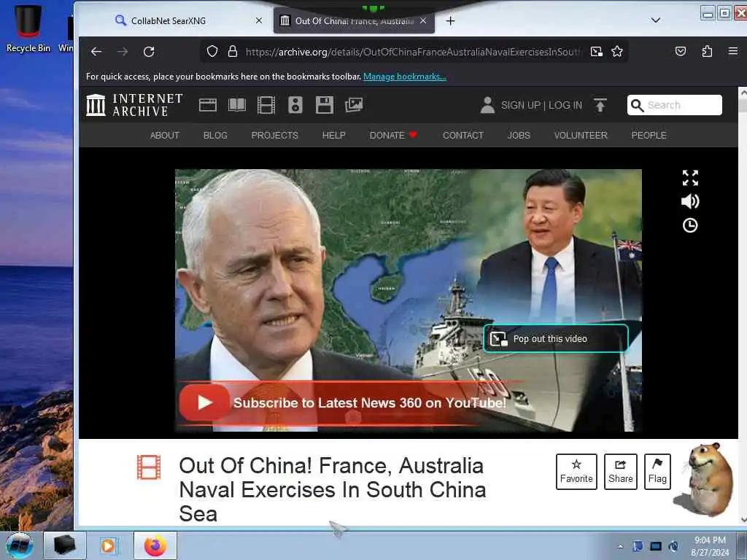Open the JOBS menu item
The image size is (747, 560).
(519, 135)
